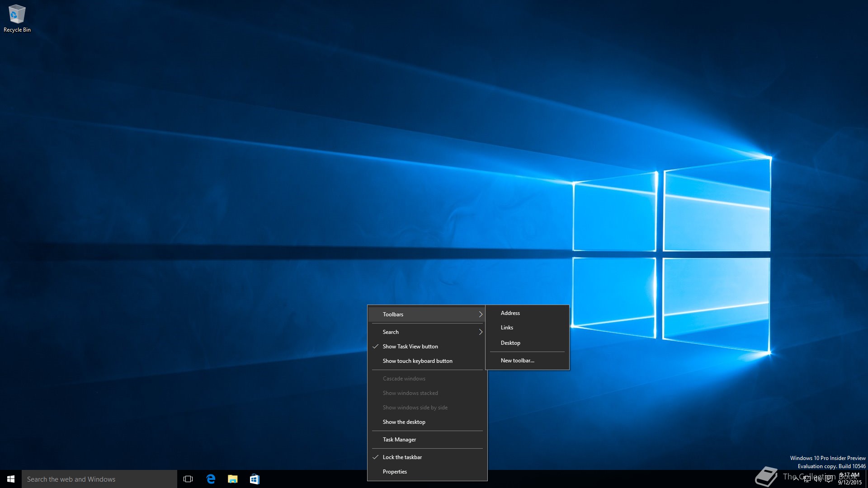Focus the Search the web and Windows box
Image resolution: width=868 pixels, height=488 pixels.
[99, 479]
